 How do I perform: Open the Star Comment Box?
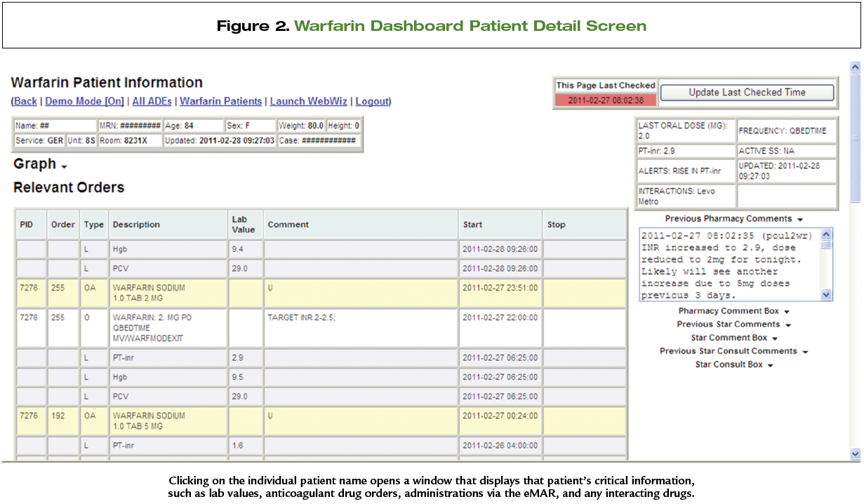pos(733,338)
